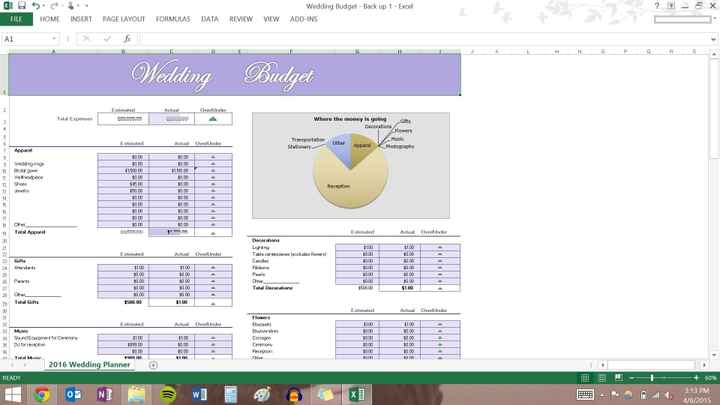Open the Undo history dropdown arrow
Viewport: 720px width, 405px height.
pyautogui.click(x=44, y=6)
